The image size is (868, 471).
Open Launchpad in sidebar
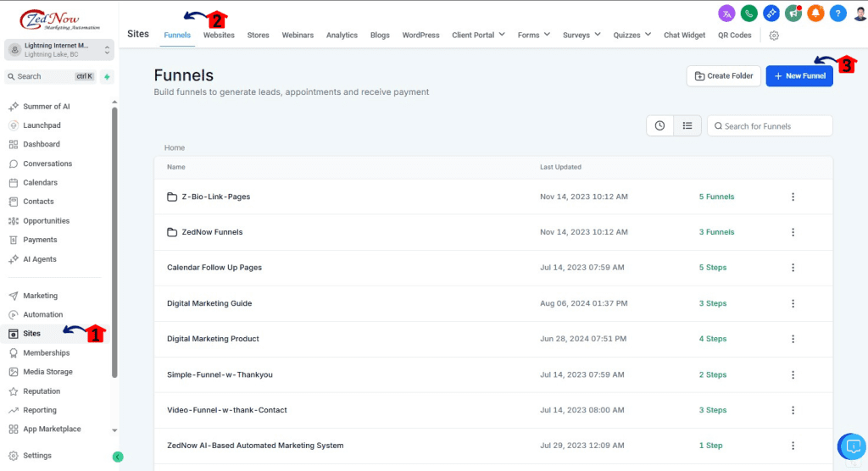(35, 125)
